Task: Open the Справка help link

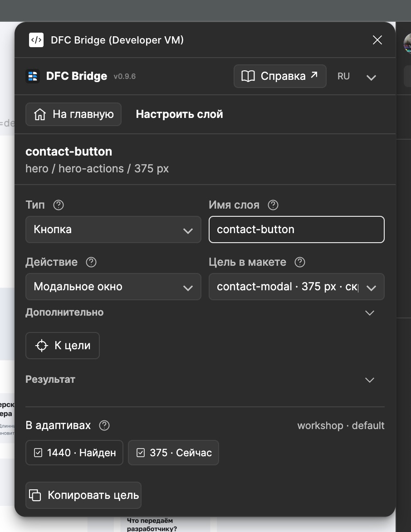Action: click(x=280, y=76)
